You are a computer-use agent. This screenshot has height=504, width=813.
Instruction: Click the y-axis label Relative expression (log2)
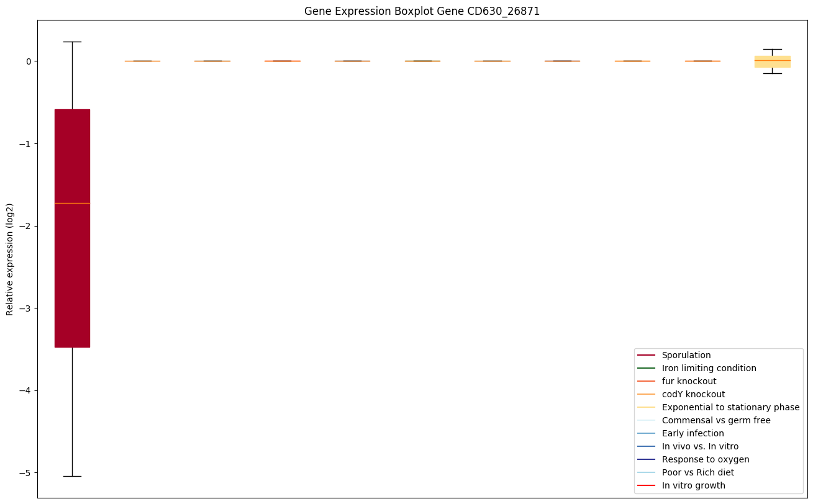tap(10, 259)
